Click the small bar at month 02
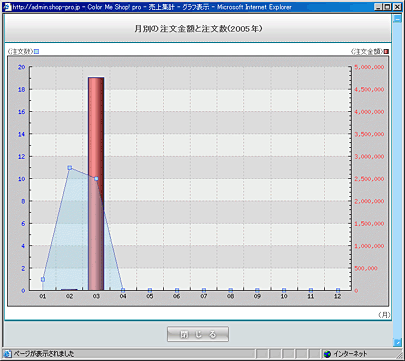Viewport: 405px width, 361px height. coord(69,289)
